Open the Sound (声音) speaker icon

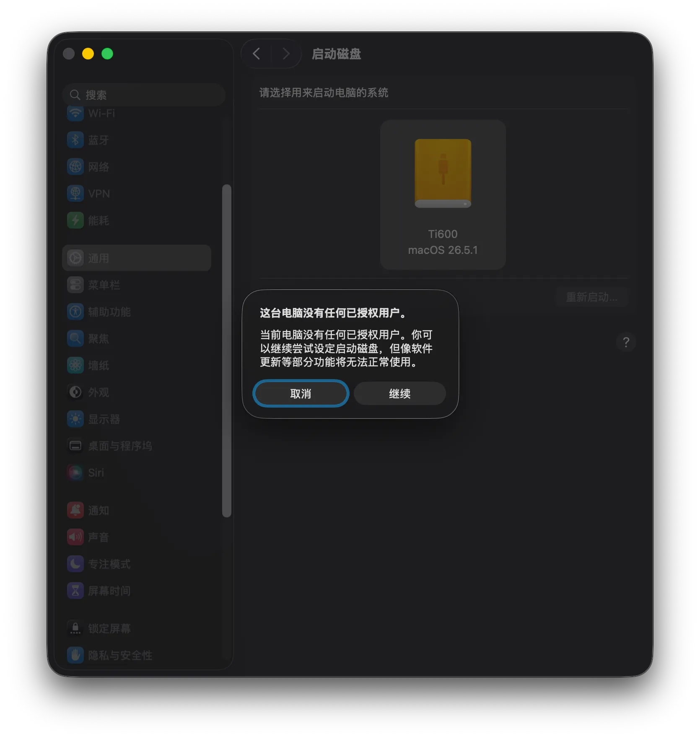(x=75, y=537)
